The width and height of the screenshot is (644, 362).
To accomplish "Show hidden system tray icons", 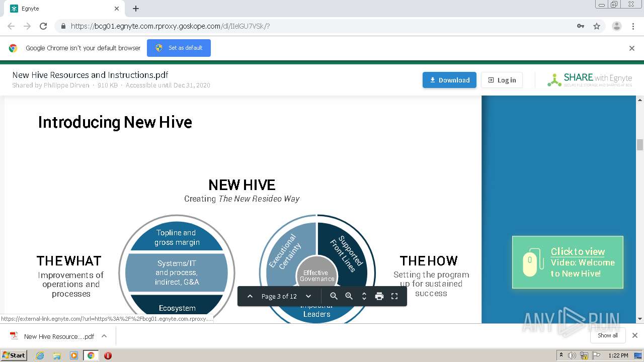I will [561, 355].
